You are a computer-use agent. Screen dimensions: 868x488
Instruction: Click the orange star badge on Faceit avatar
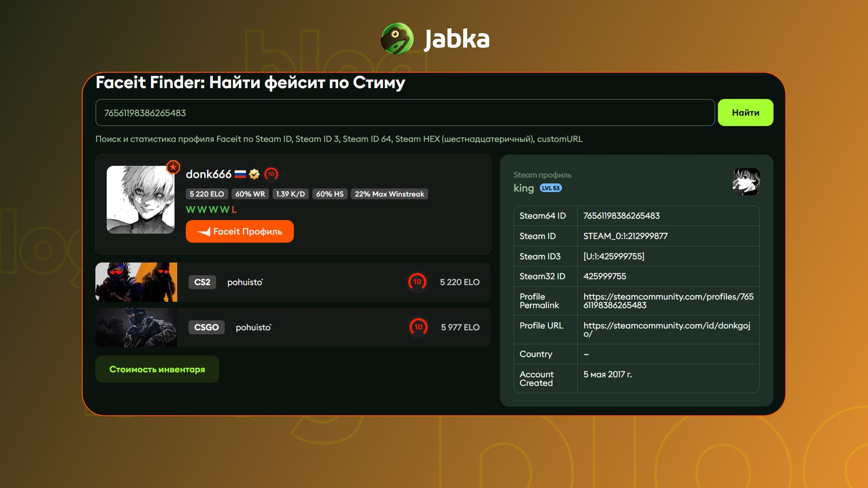click(x=173, y=167)
